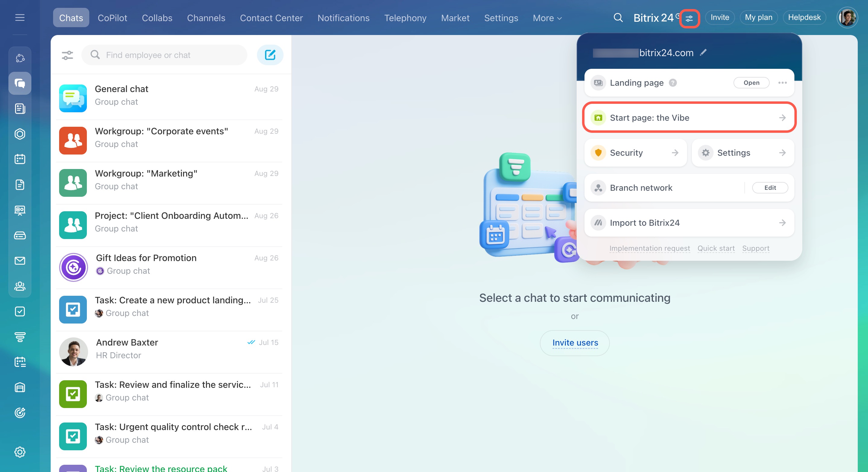Open the Settings card in the widget

[x=743, y=152]
